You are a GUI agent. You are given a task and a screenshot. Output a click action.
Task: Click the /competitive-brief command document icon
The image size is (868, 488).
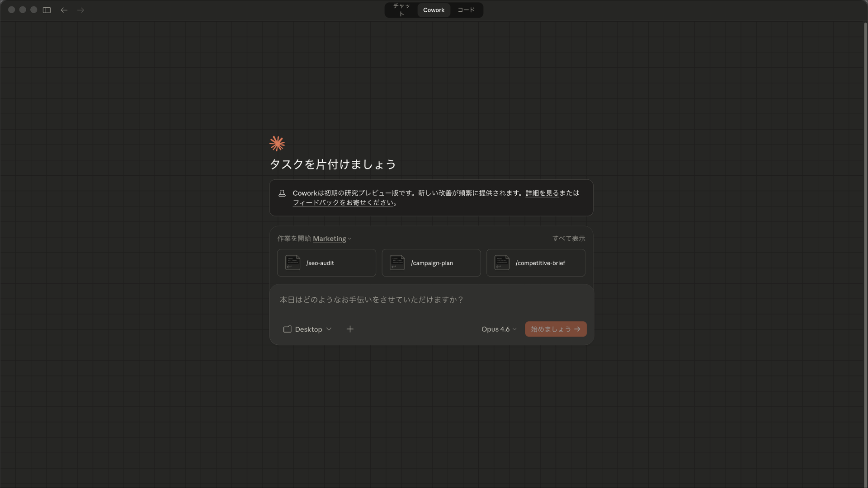click(502, 263)
